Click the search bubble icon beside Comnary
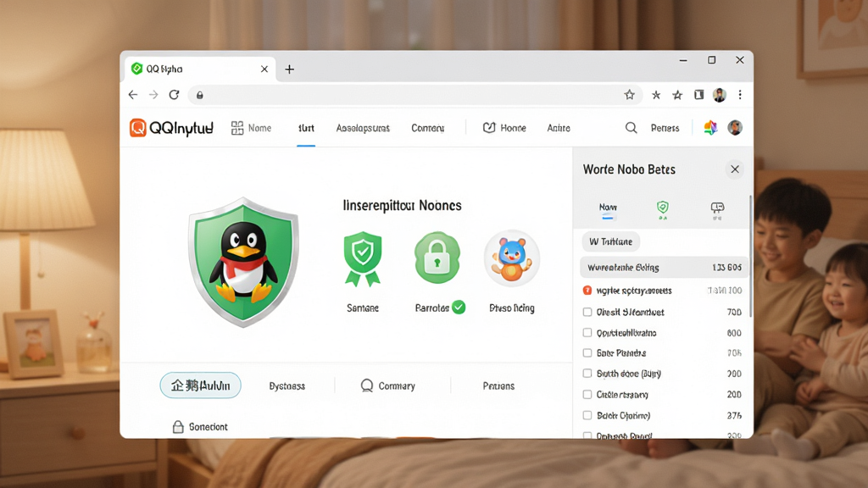This screenshot has width=868, height=488. pyautogui.click(x=366, y=385)
